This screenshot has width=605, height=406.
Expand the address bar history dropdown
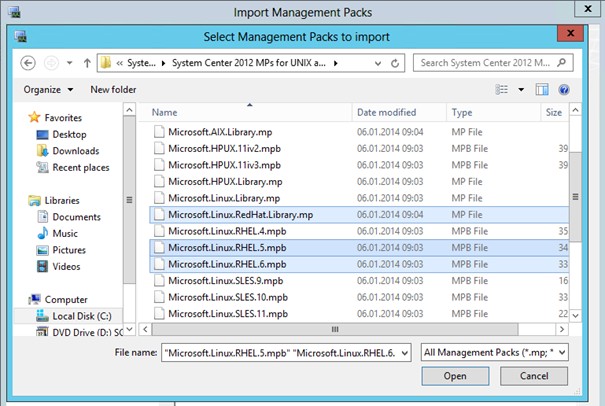coord(378,63)
